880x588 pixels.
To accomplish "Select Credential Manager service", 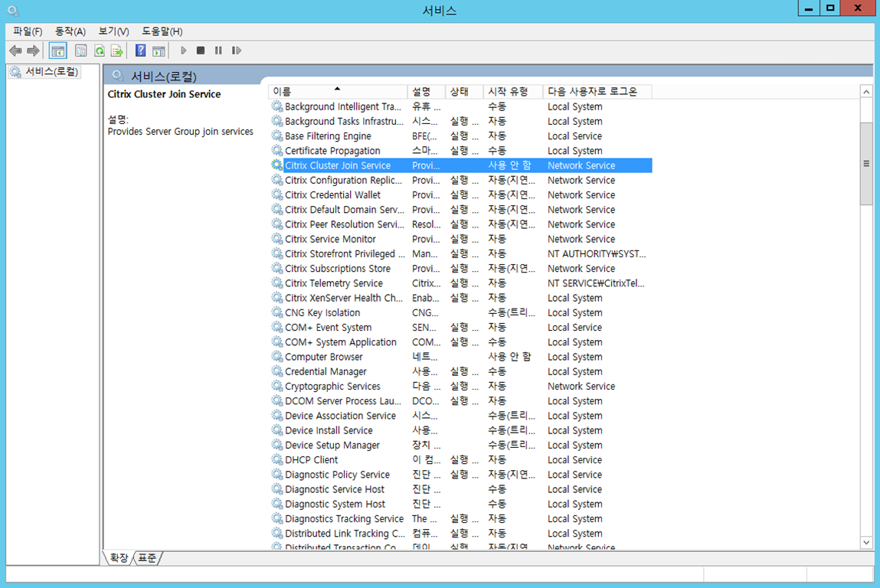I will pos(460,371).
